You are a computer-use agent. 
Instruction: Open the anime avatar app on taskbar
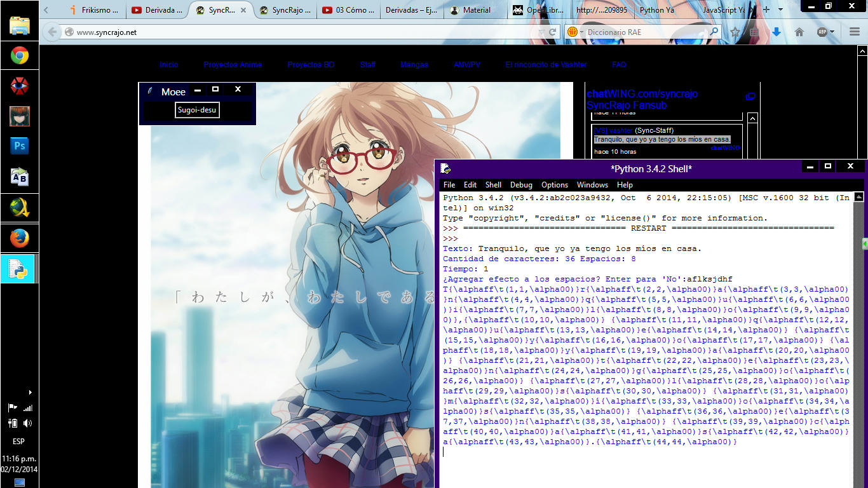[x=20, y=116]
